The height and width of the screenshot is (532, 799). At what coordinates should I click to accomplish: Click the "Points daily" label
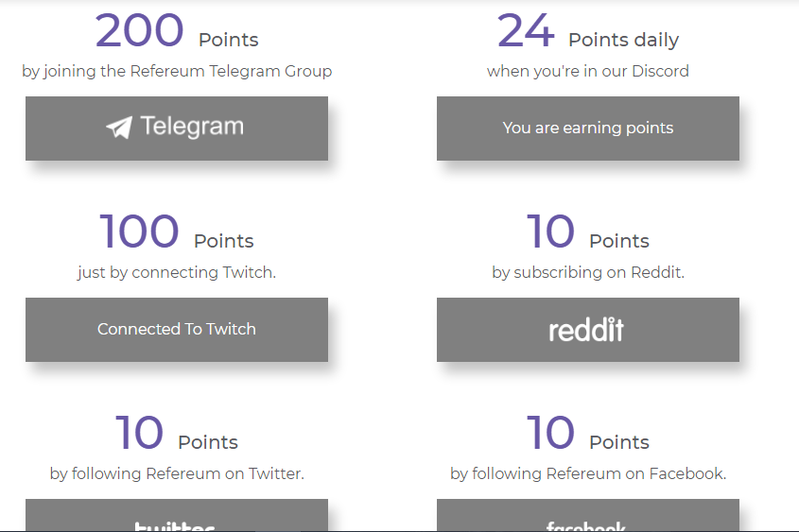click(623, 40)
